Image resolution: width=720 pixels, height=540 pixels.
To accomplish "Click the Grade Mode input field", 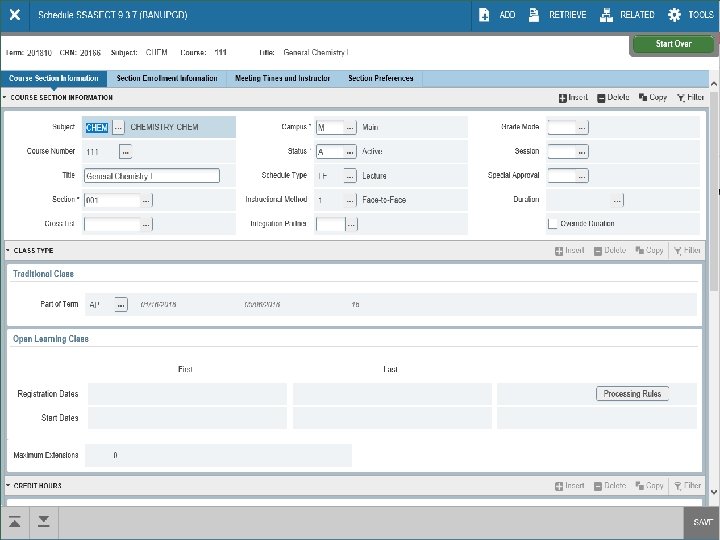I will point(562,128).
